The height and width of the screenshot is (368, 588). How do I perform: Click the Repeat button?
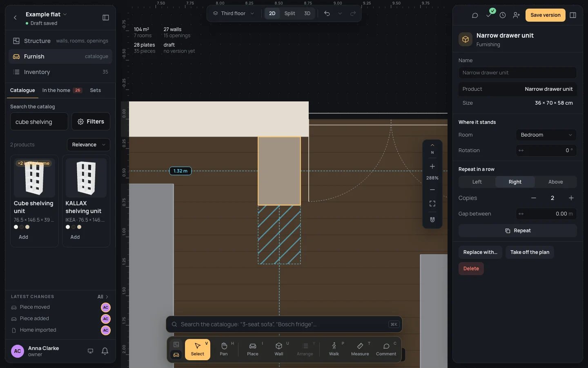click(518, 231)
